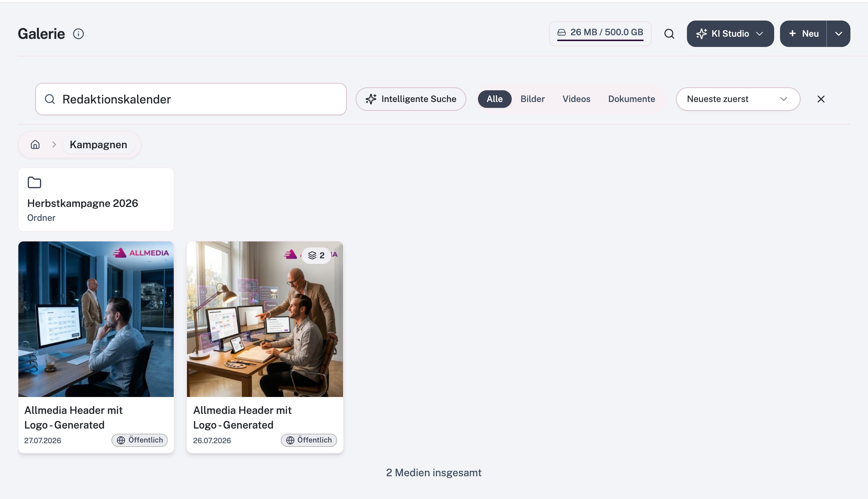Click Öffentlich badge on 26.07.2026 card

point(309,440)
